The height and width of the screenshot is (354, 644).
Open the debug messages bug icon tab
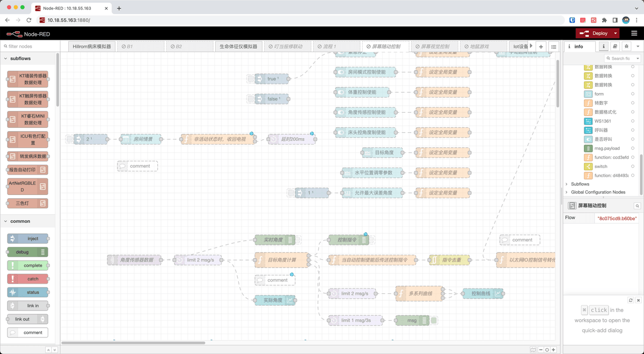[626, 47]
